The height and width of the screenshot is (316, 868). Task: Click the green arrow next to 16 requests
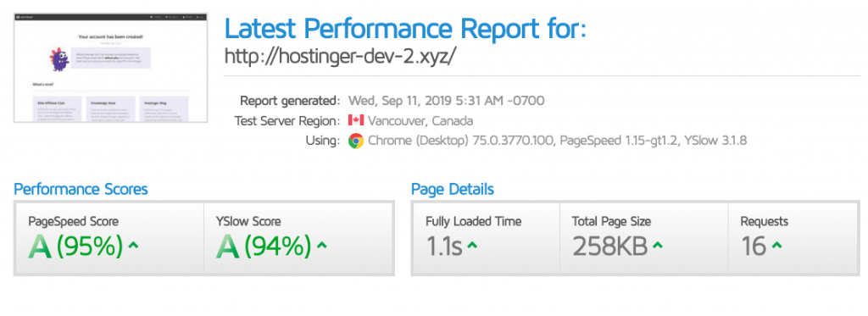click(777, 246)
